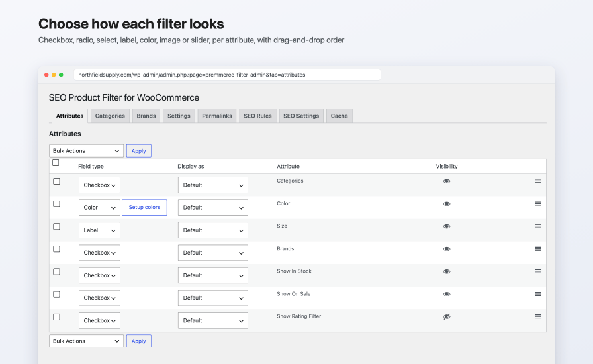Check the Brands row checkbox
This screenshot has height=364, width=593.
pyautogui.click(x=56, y=249)
